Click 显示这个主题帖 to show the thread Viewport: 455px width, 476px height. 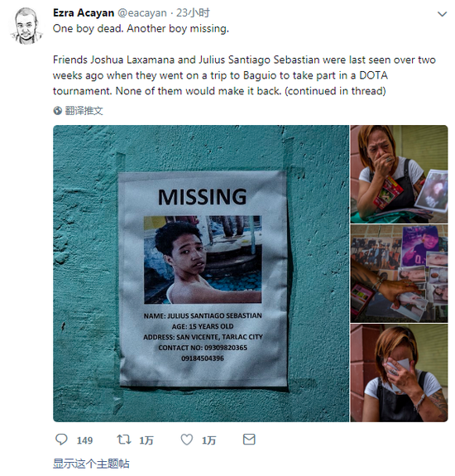coord(91,464)
